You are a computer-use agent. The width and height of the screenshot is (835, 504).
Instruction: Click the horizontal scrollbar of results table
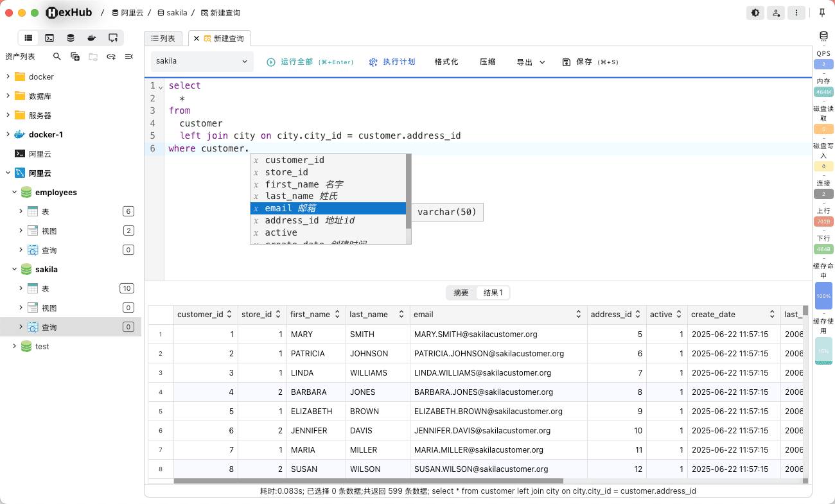[368, 481]
